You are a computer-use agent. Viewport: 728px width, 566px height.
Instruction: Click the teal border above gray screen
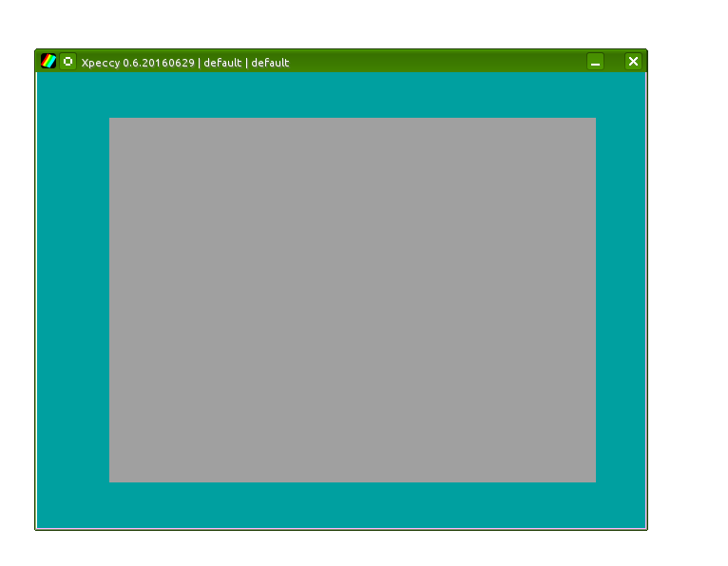[353, 95]
